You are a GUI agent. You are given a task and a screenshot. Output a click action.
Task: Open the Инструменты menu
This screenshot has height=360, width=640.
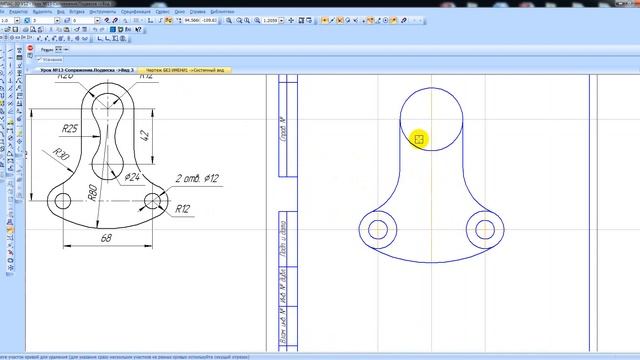[103, 12]
